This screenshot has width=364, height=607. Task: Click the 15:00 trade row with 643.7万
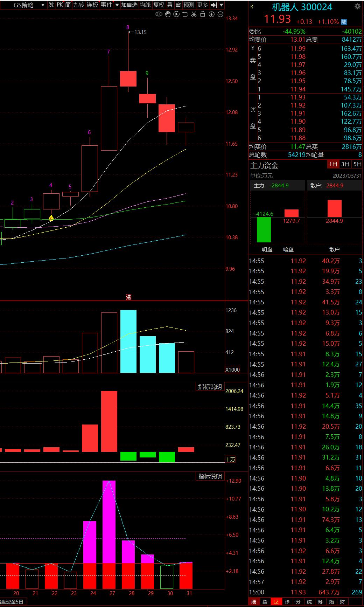pos(306,592)
